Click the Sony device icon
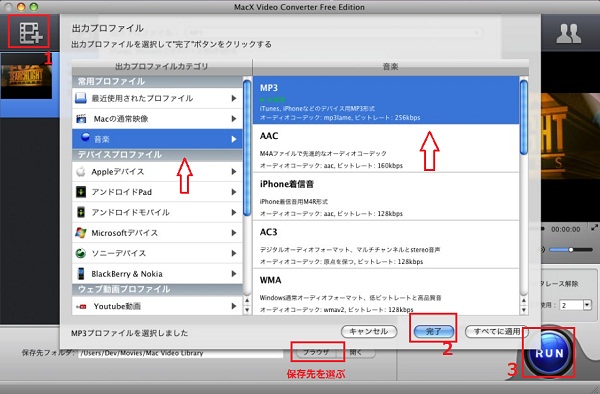This screenshot has height=394, width=600. [x=81, y=253]
